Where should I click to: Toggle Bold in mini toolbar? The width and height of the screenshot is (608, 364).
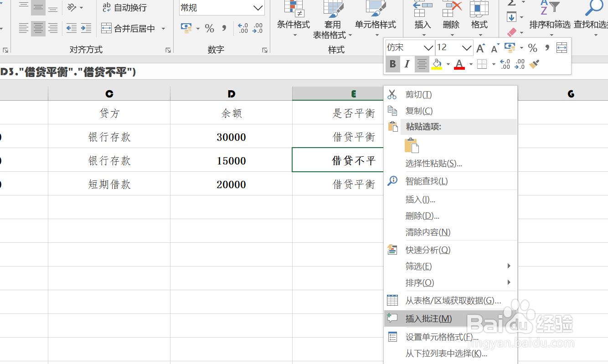point(393,64)
